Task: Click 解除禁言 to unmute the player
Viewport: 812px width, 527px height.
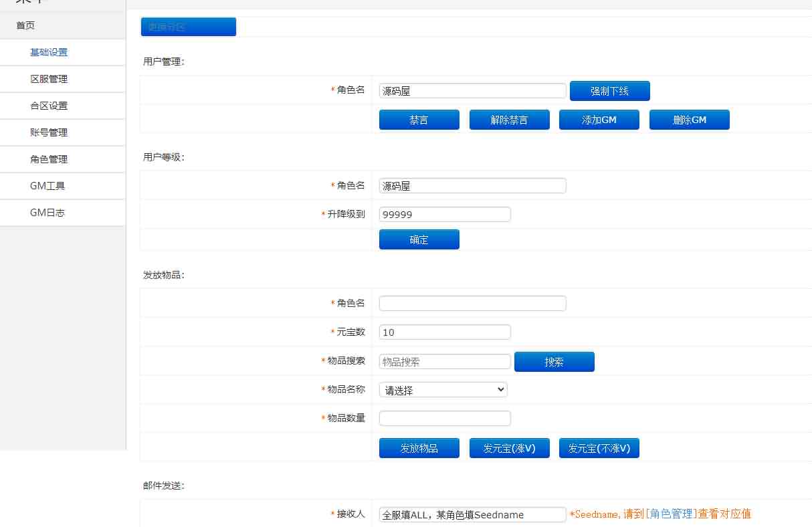Action: pyautogui.click(x=509, y=119)
